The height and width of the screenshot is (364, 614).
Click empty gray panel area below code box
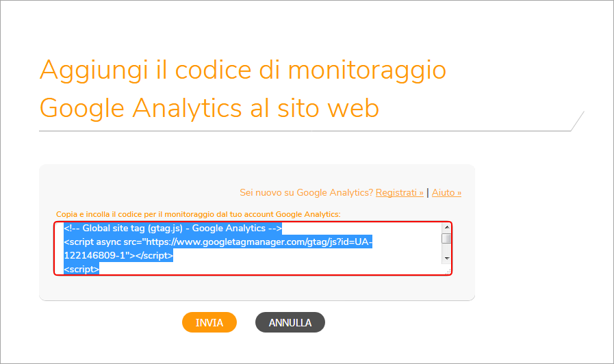point(257,288)
